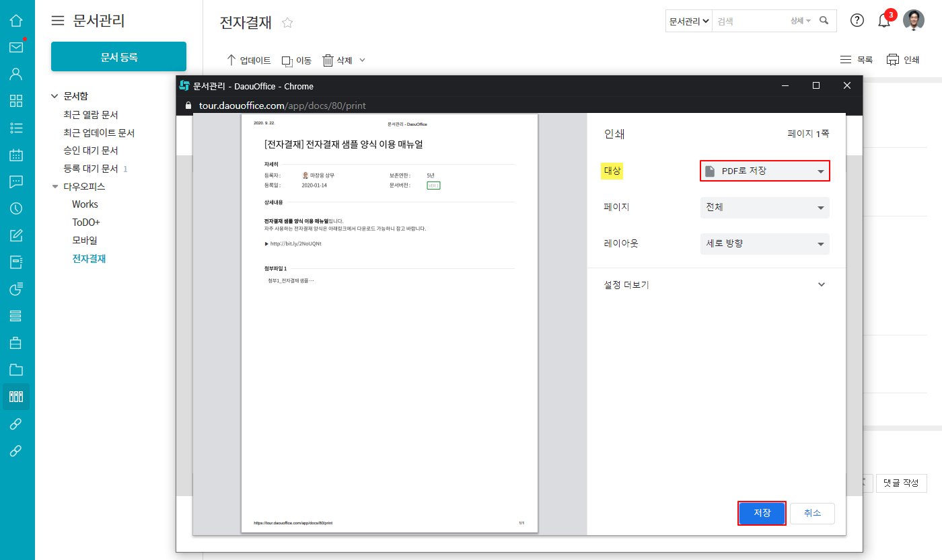942x560 pixels.
Task: Collapse the 문서함 tree section
Action: pyautogui.click(x=55, y=96)
